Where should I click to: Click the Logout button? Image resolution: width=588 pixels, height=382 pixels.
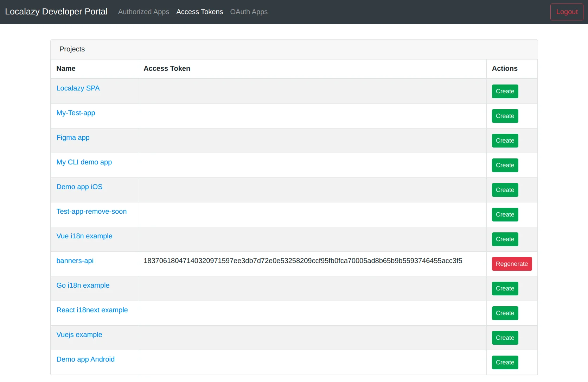567,12
